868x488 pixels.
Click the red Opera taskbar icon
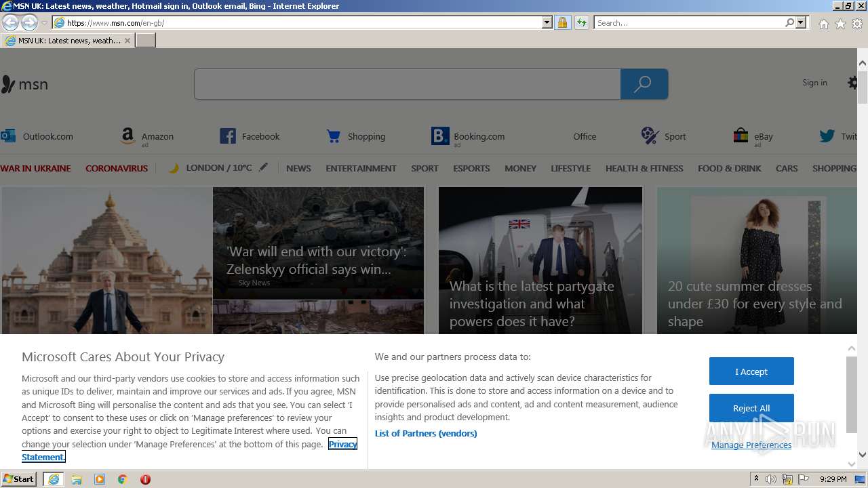pos(145,479)
